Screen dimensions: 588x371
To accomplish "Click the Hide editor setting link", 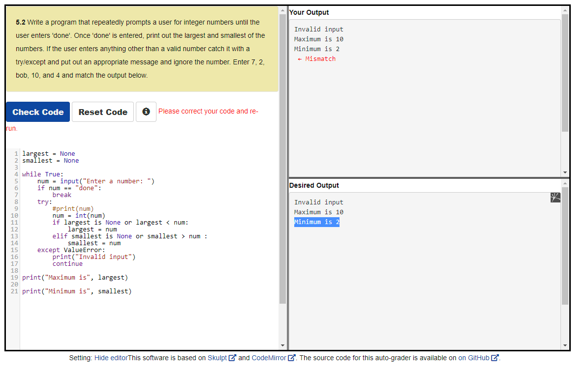I will click(x=111, y=358).
